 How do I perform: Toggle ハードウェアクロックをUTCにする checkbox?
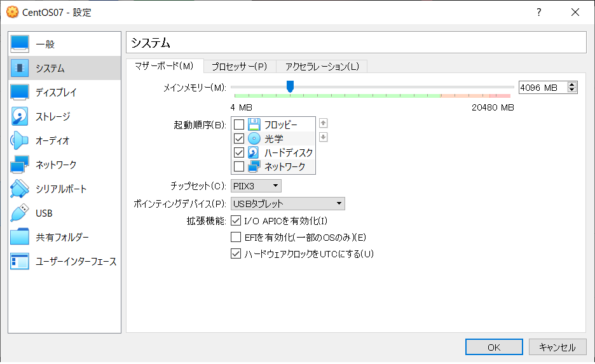(236, 253)
